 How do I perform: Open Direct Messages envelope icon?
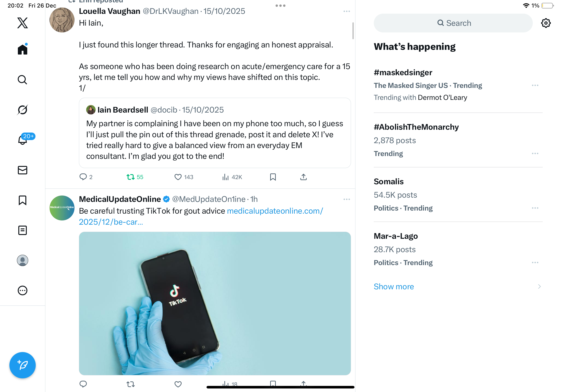tap(23, 170)
